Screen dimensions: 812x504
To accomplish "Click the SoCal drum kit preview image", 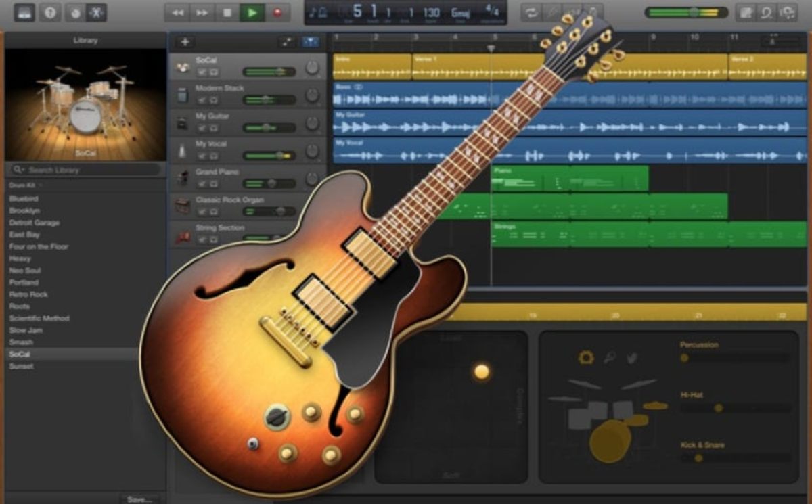I will coord(85,104).
